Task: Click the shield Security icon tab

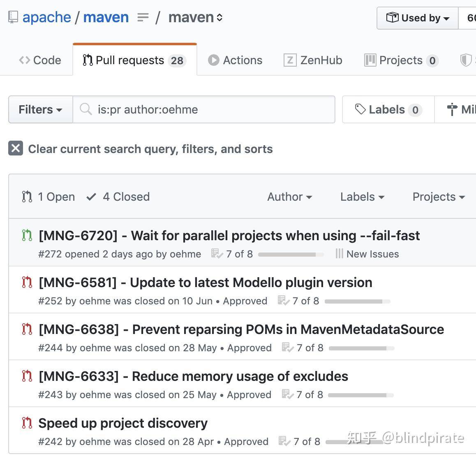Action: [466, 60]
